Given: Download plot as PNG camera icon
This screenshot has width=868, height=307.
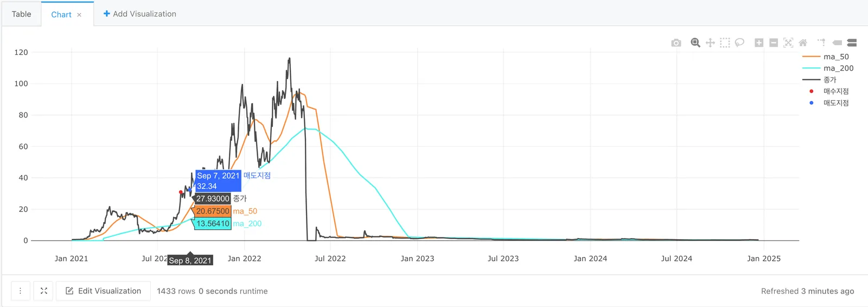Looking at the screenshot, I should click(x=676, y=43).
